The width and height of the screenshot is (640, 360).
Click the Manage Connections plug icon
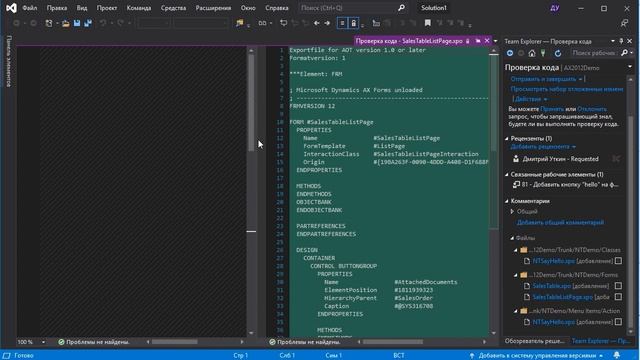click(543, 53)
